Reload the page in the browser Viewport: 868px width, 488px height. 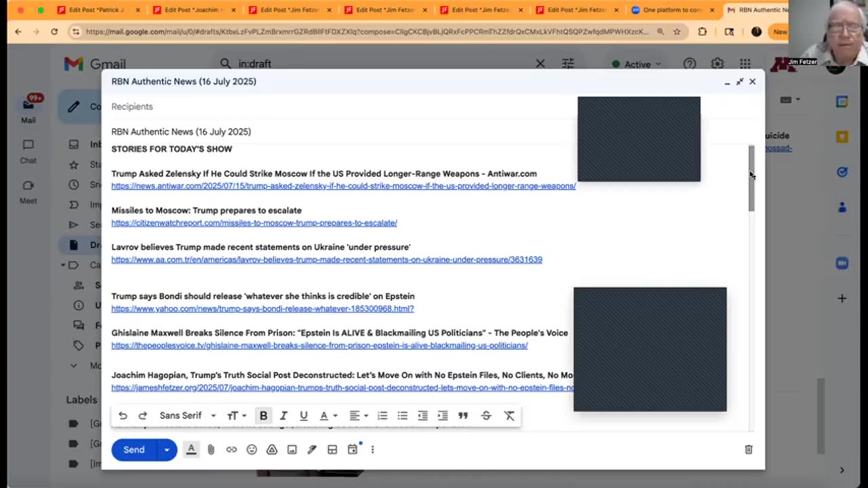tap(54, 32)
